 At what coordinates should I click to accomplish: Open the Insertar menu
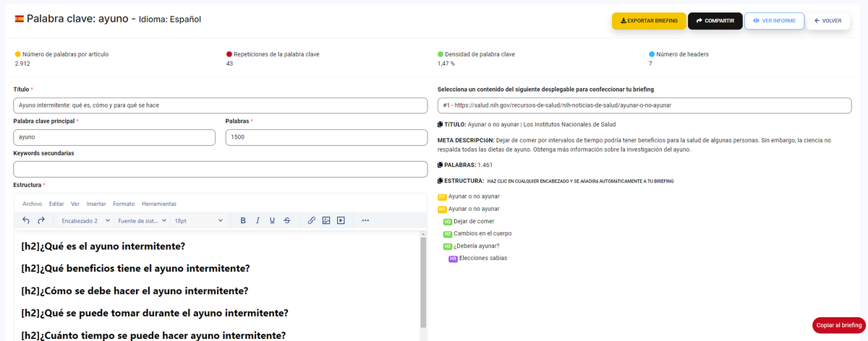(96, 204)
